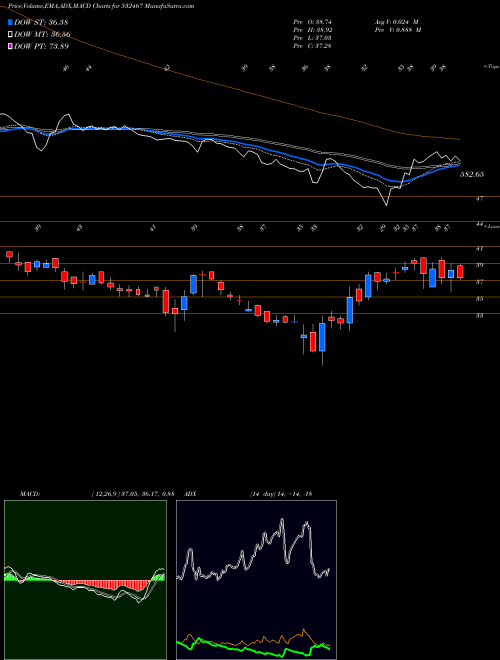Click the last red candlestick on the right
The height and width of the screenshot is (660, 500).
[460, 271]
